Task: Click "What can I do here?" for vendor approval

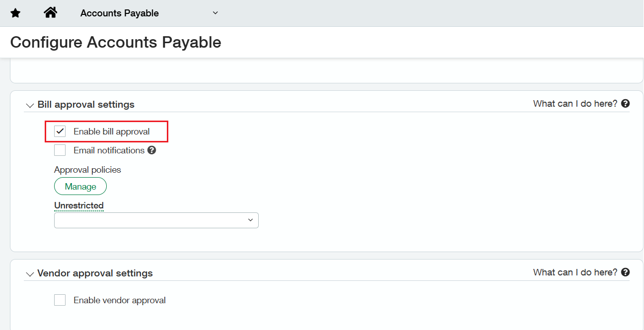Action: tap(575, 272)
